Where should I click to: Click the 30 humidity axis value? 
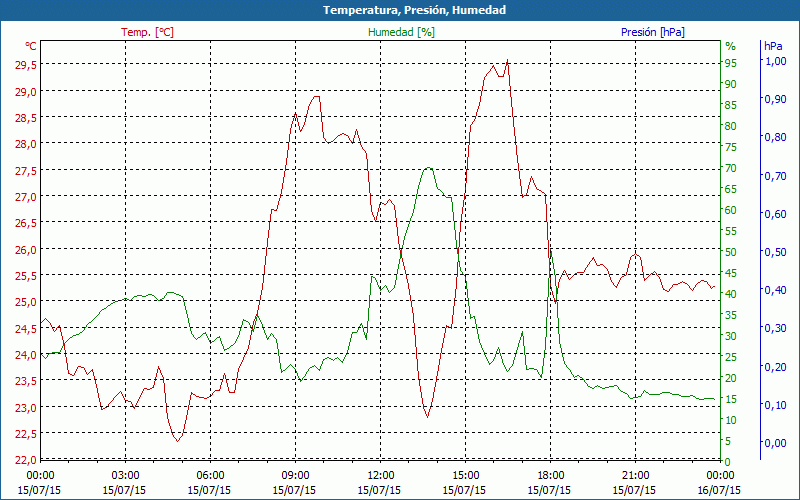(x=731, y=336)
